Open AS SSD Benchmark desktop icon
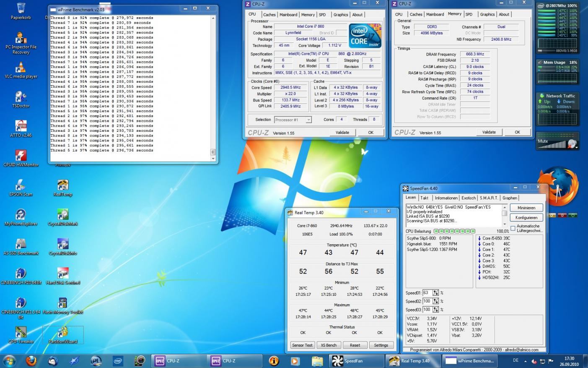This screenshot has height=368, width=588. click(x=21, y=247)
